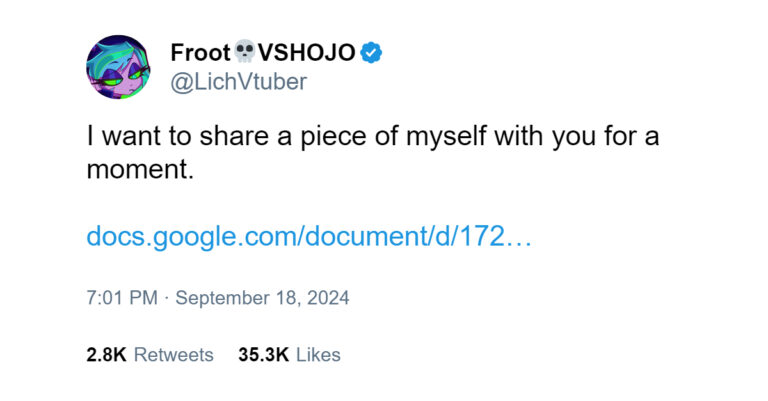The image size is (768, 401).
Task: Click the display name Froot
Action: [x=201, y=52]
